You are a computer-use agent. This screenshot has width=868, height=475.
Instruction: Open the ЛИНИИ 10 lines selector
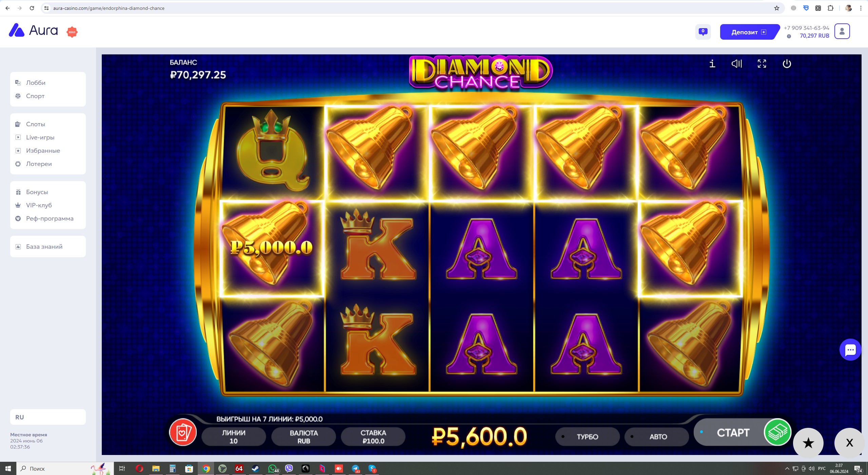234,437
